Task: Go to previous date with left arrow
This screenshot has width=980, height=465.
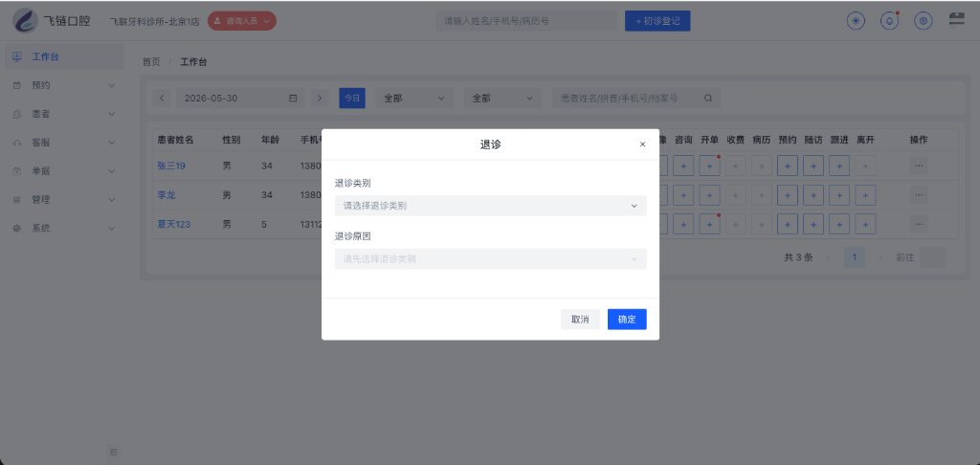Action: [162, 99]
